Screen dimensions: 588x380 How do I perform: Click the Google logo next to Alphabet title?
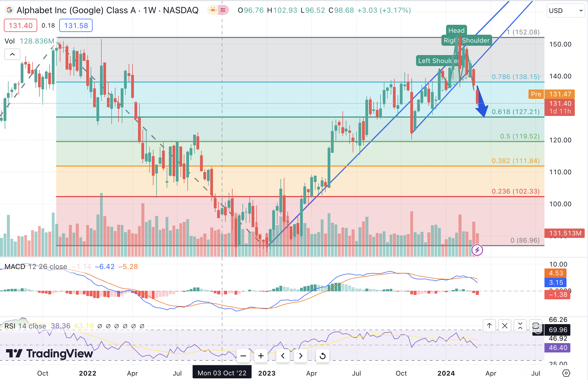pyautogui.click(x=9, y=10)
